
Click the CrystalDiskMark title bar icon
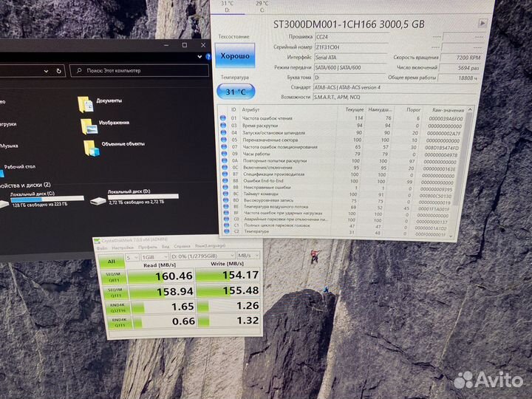[98, 241]
